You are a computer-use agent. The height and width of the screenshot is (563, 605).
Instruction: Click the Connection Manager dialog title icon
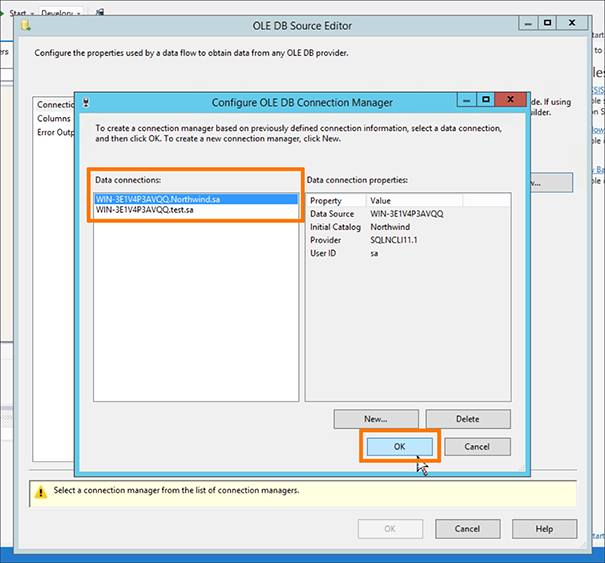click(86, 103)
